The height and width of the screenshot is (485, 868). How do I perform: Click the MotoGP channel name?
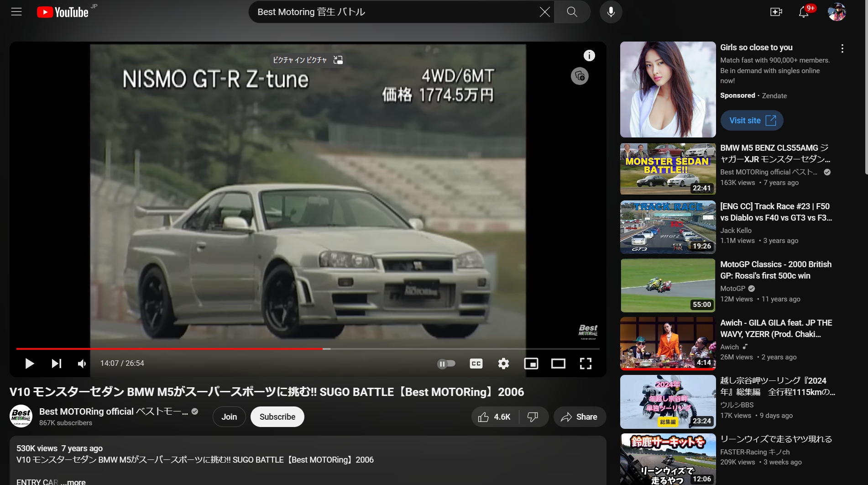[x=732, y=289]
